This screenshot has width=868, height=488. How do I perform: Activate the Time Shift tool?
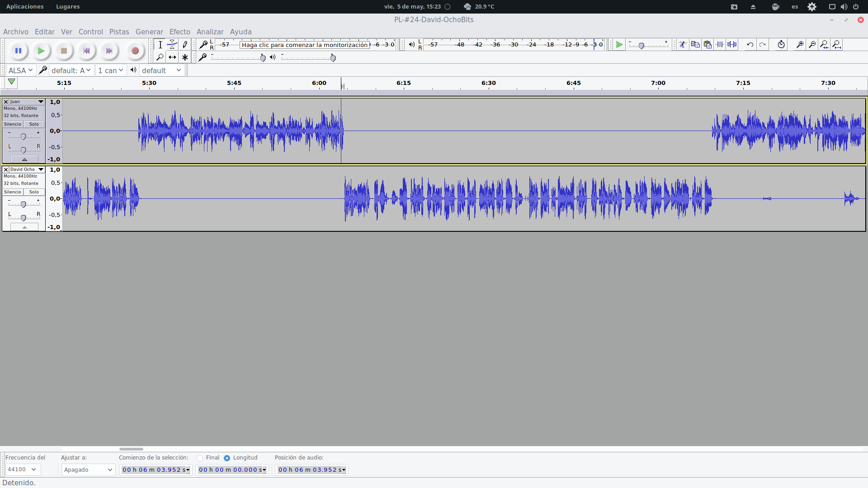point(172,57)
